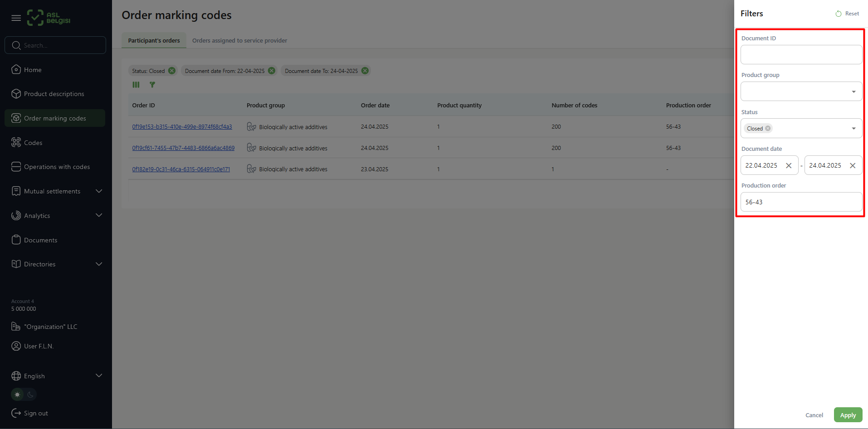
Task: Open Operations with codes menu item
Action: 55,167
